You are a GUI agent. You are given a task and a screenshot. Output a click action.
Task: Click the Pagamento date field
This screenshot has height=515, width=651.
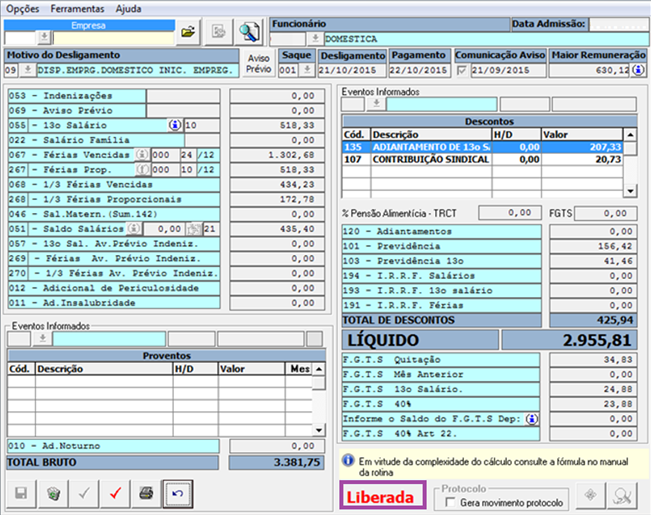[419, 70]
